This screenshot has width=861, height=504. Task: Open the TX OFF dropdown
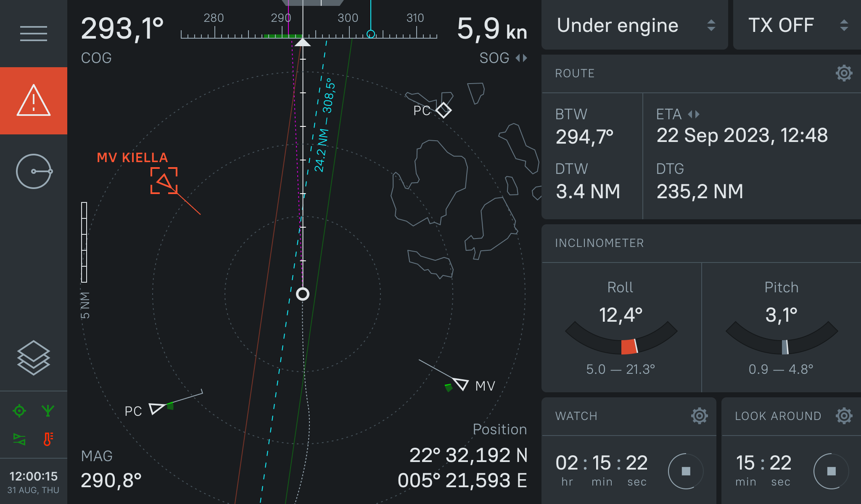coord(797,25)
